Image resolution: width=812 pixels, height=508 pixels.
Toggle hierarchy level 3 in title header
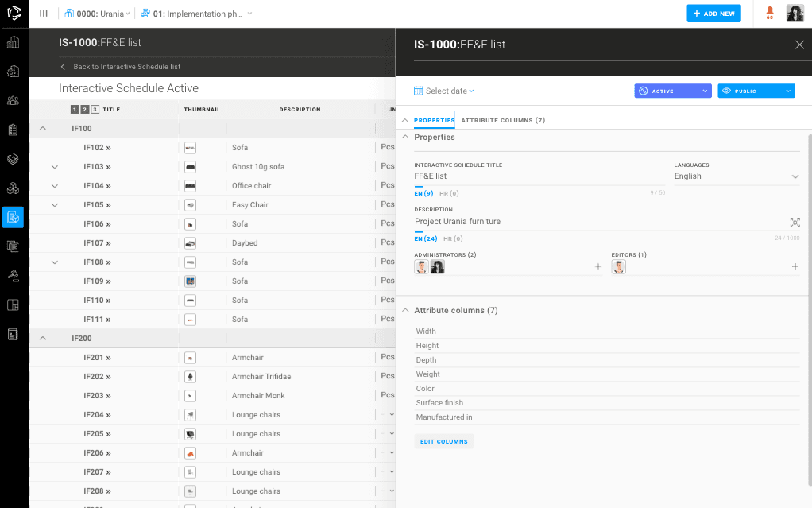pos(95,110)
